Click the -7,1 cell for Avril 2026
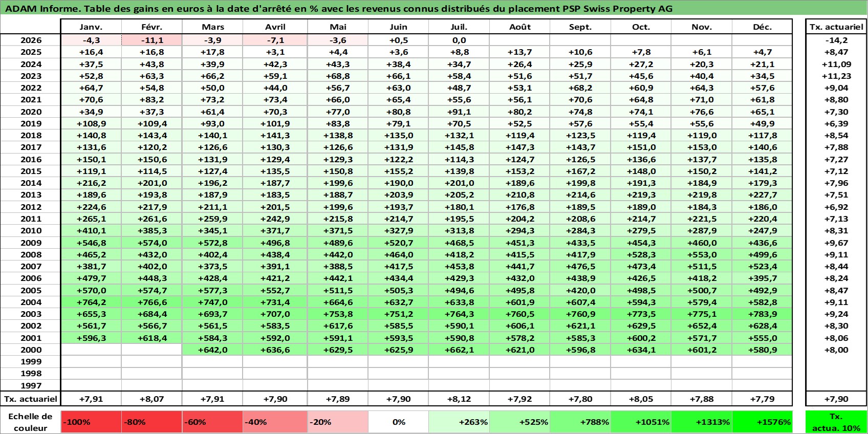 (275, 40)
